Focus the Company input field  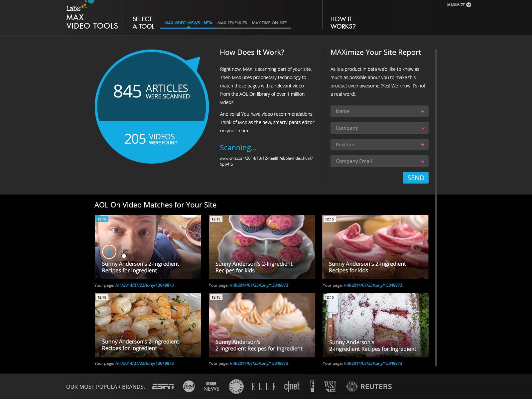click(x=379, y=128)
